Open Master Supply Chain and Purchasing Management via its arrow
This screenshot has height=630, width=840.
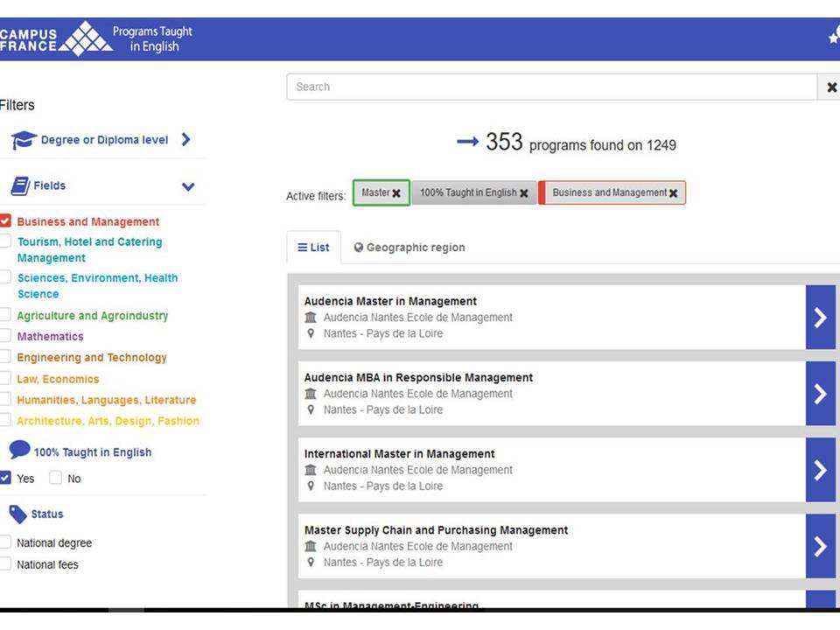tap(820, 546)
